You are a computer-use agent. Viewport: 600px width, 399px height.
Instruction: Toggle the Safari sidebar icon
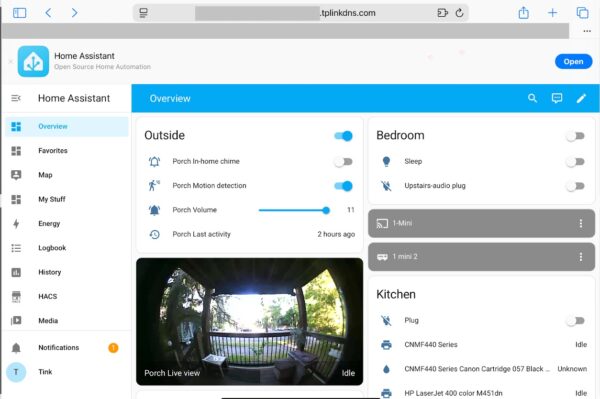pyautogui.click(x=20, y=13)
